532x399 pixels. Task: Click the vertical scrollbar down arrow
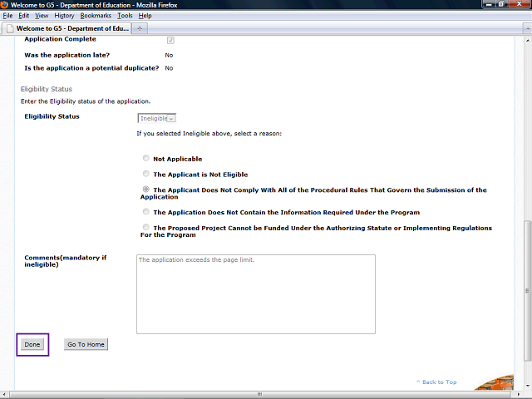tap(527, 386)
